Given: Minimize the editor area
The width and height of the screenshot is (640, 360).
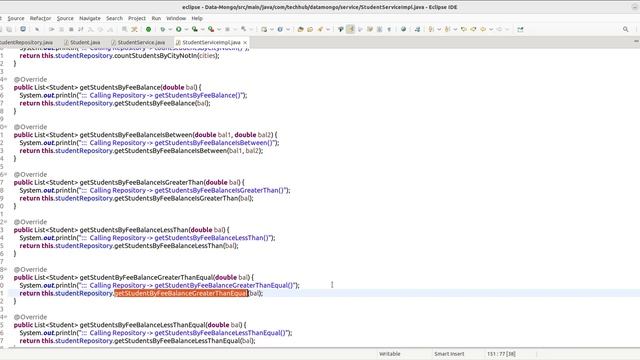Looking at the screenshot, I should (x=636, y=42).
